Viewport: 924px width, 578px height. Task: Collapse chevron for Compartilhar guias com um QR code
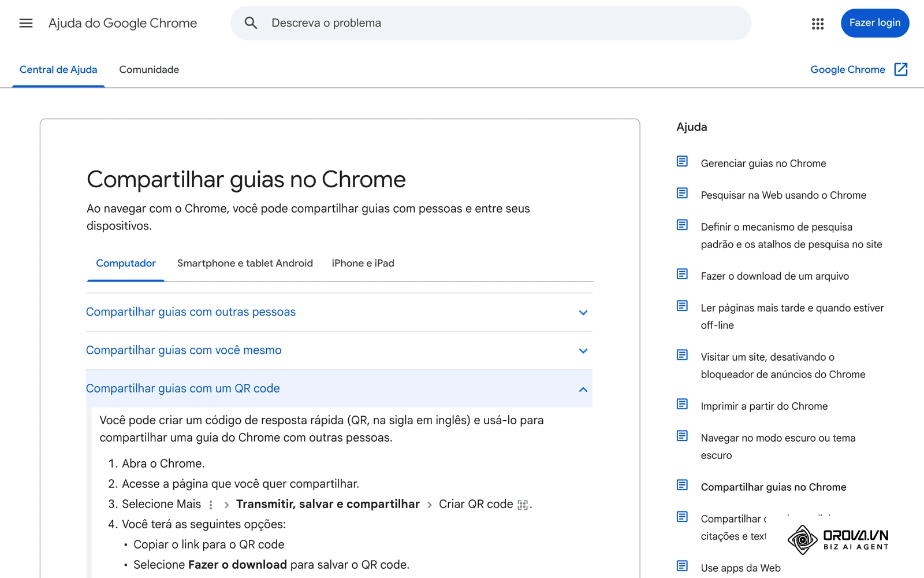583,390
